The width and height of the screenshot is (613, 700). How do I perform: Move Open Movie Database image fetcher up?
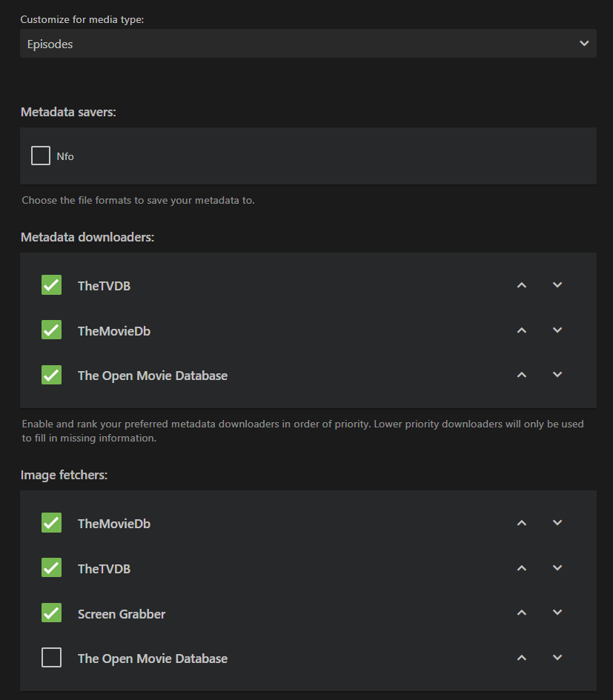(522, 658)
